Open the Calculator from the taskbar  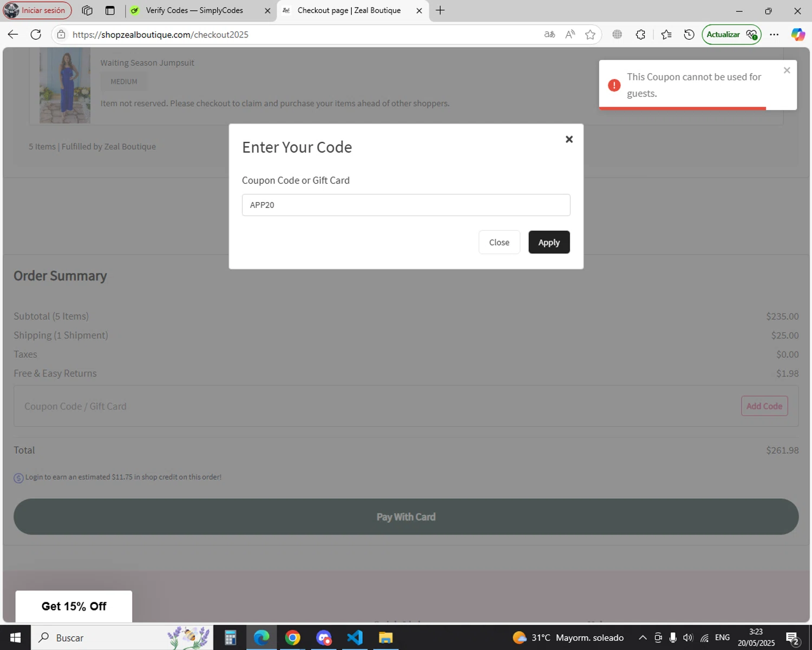click(x=231, y=638)
